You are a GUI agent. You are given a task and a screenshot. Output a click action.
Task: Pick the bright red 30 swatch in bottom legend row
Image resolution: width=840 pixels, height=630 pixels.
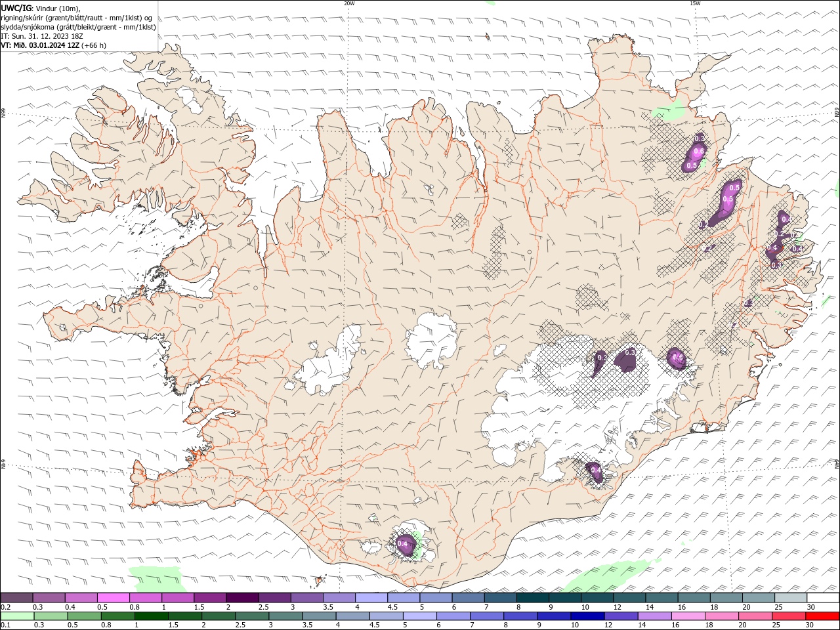[x=822, y=616]
